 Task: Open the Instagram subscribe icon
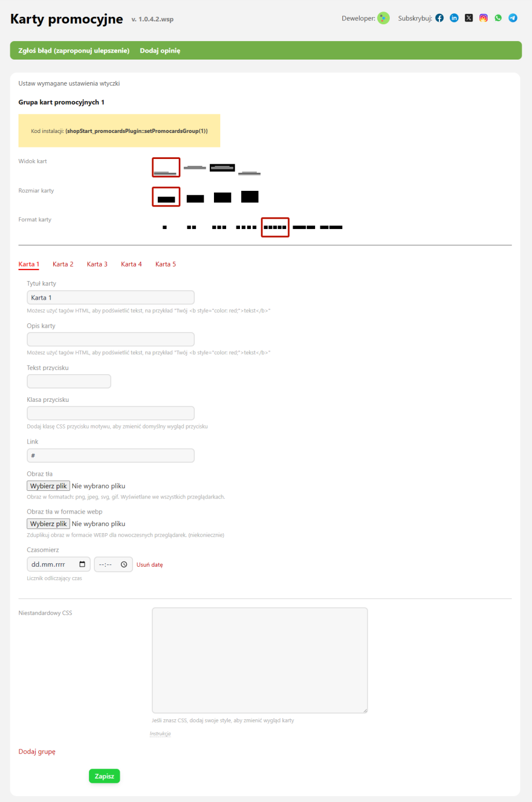(483, 18)
